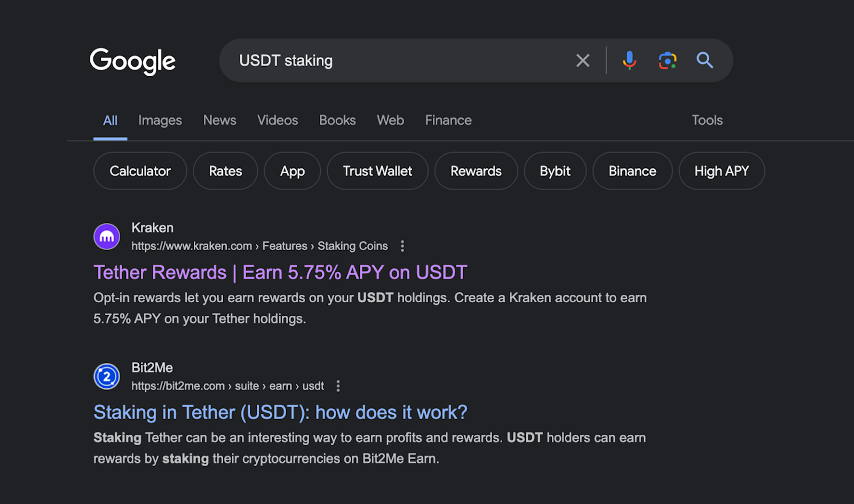Choose the Bybit filter chip

pos(555,171)
